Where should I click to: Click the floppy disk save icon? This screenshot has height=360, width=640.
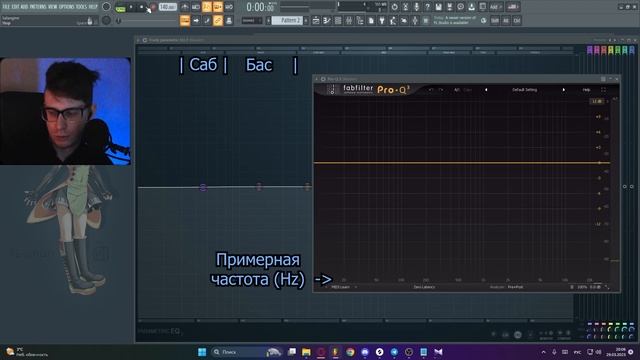coord(438,7)
